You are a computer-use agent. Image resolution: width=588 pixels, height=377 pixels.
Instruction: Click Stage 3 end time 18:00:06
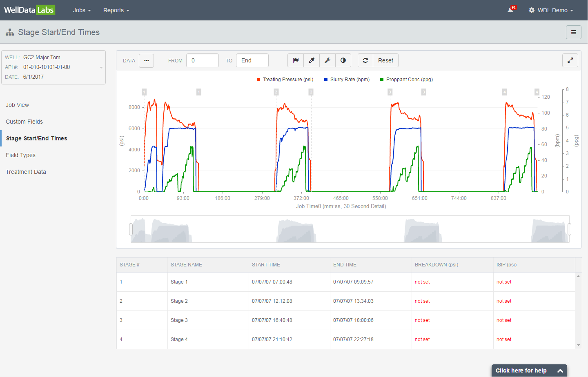click(353, 320)
